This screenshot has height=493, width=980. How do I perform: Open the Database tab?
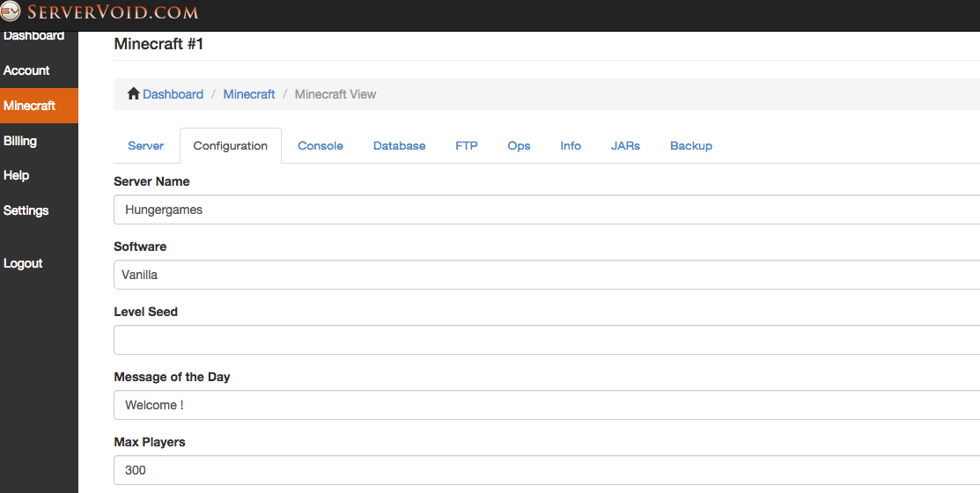pos(399,146)
